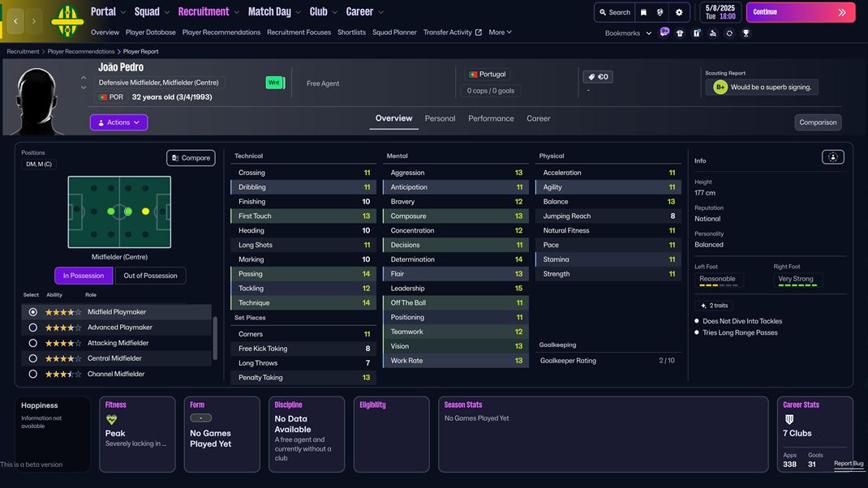This screenshot has height=488, width=868.
Task: Switch to Out of Possession view
Action: click(x=151, y=275)
